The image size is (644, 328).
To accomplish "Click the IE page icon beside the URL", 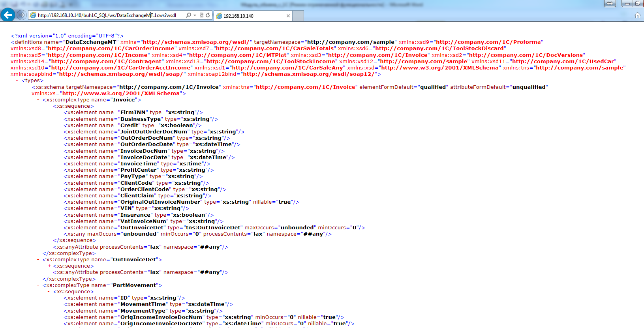I will 33,15.
